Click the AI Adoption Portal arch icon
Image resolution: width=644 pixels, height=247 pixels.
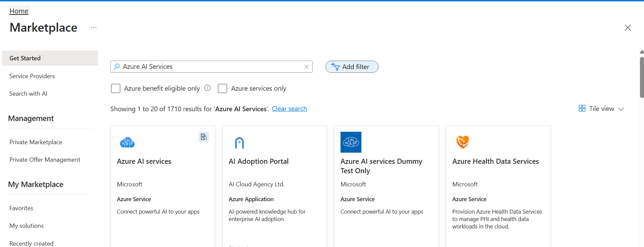point(239,143)
